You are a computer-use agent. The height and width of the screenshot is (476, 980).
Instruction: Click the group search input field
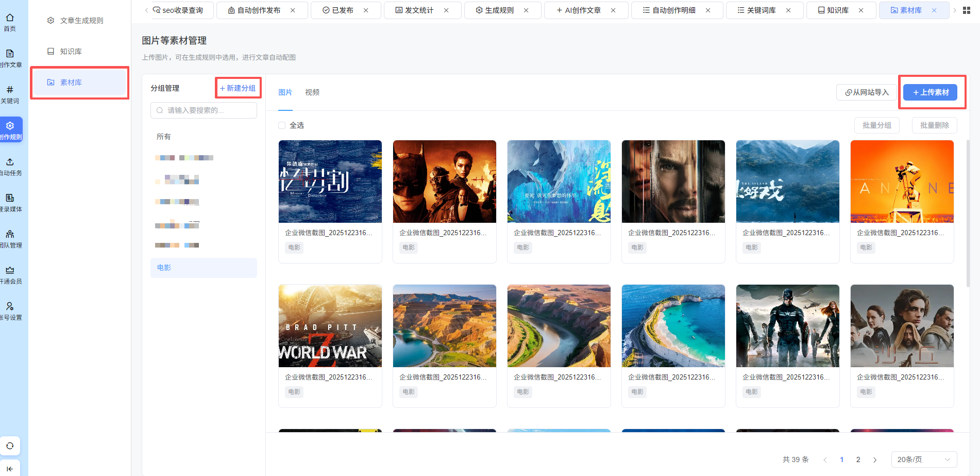[x=204, y=110]
